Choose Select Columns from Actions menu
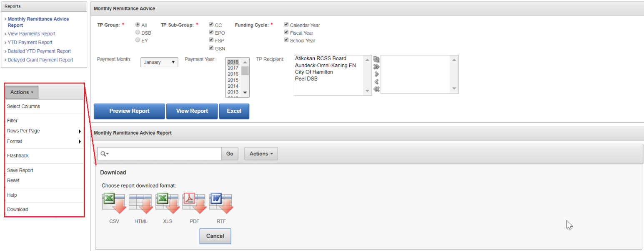Image resolution: width=644 pixels, height=251 pixels. (23, 106)
